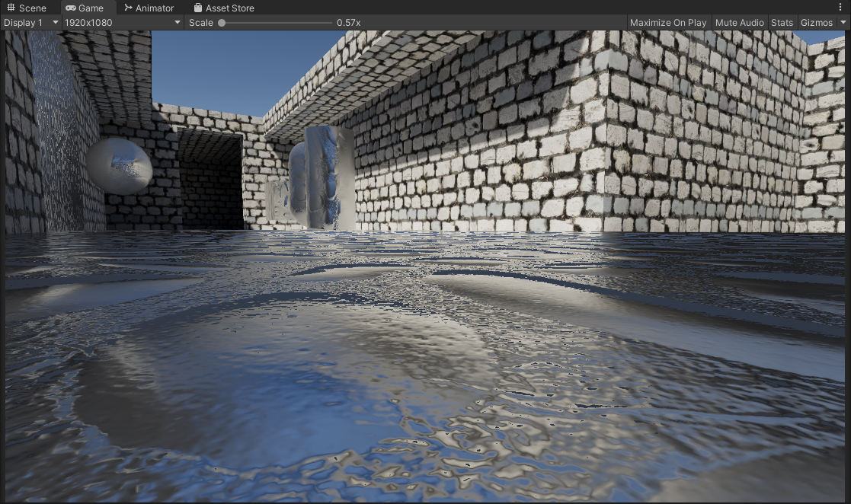Click the Game tab's gamepad icon
The image size is (851, 504).
pyautogui.click(x=71, y=8)
